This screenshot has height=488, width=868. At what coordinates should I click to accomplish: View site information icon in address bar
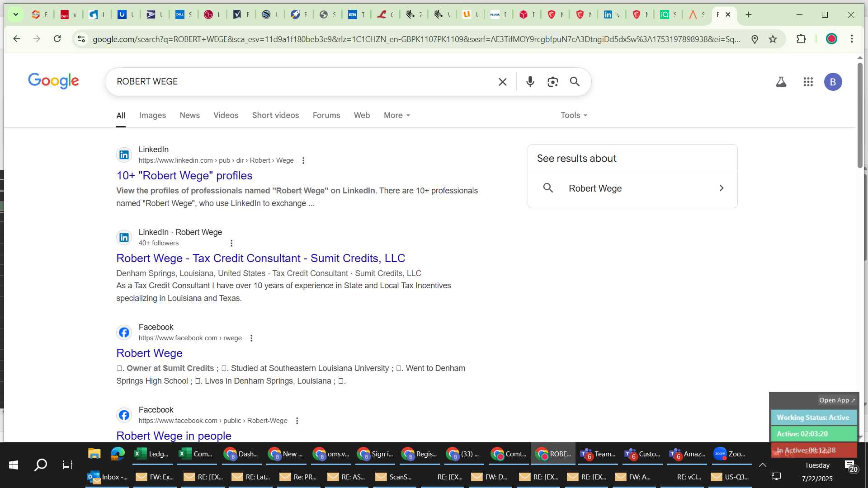tap(81, 39)
